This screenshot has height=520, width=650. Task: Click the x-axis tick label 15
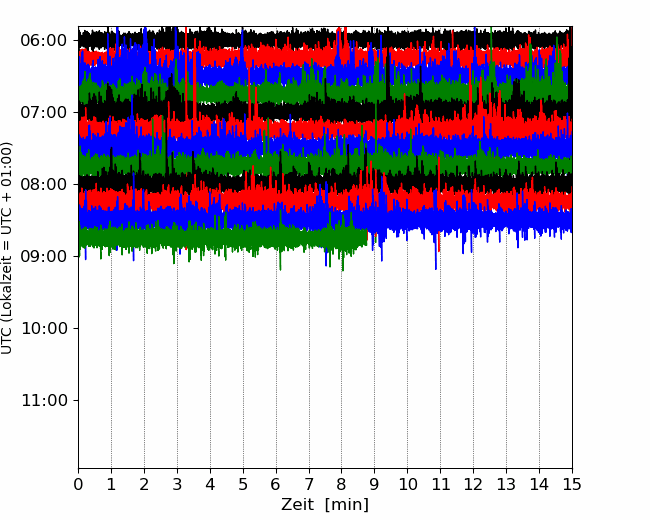pos(572,484)
